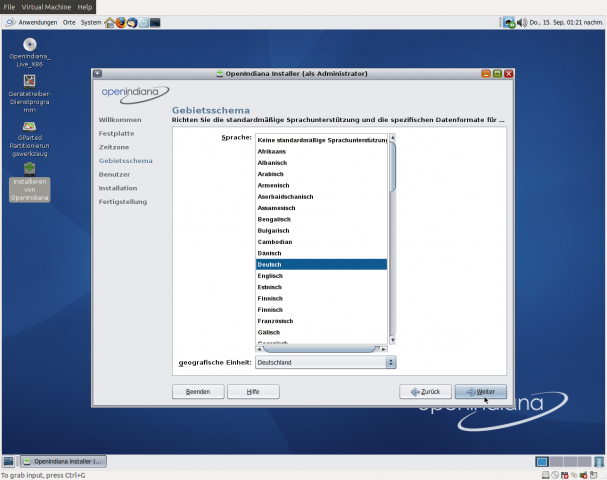Viewport: 607px width, 480px height.
Task: Click the show desktop icon in bottom panel
Action: point(8,461)
